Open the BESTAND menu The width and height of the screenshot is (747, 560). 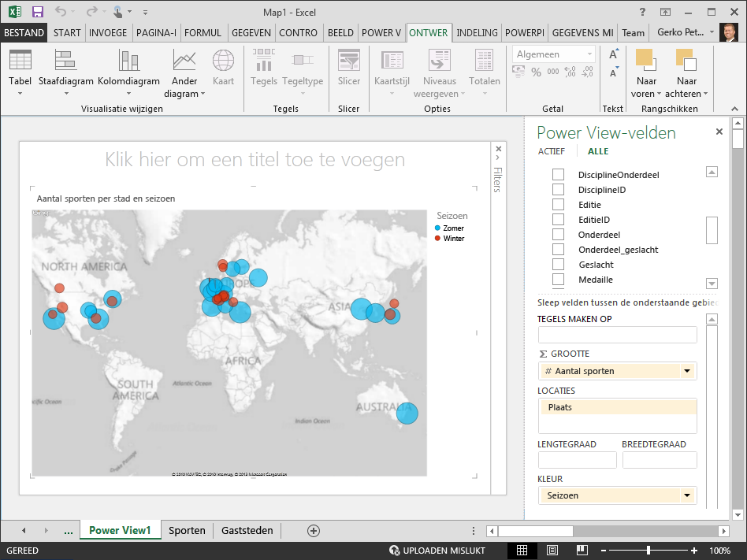24,32
